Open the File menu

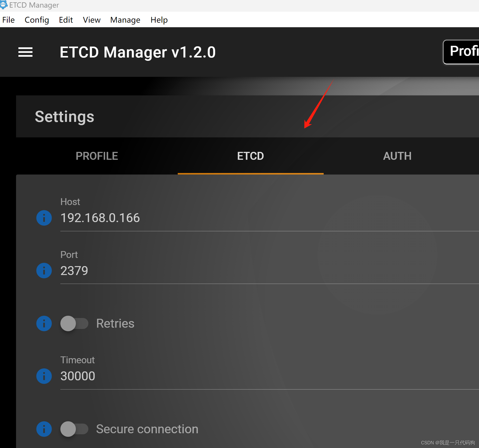pyautogui.click(x=8, y=20)
